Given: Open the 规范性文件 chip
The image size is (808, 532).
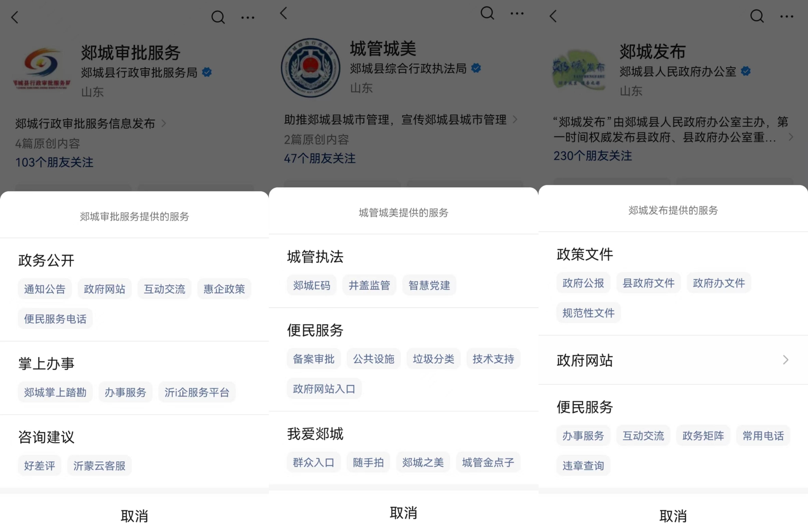Looking at the screenshot, I should (589, 313).
